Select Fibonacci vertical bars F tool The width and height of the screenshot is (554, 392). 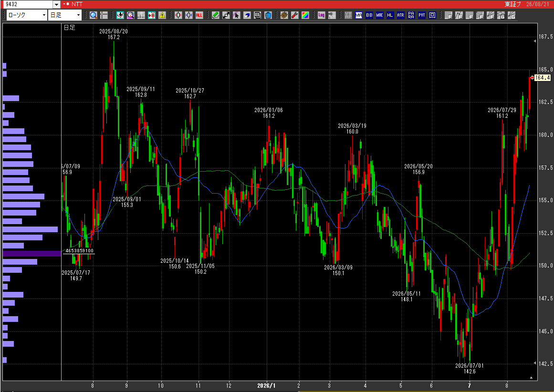pos(470,15)
